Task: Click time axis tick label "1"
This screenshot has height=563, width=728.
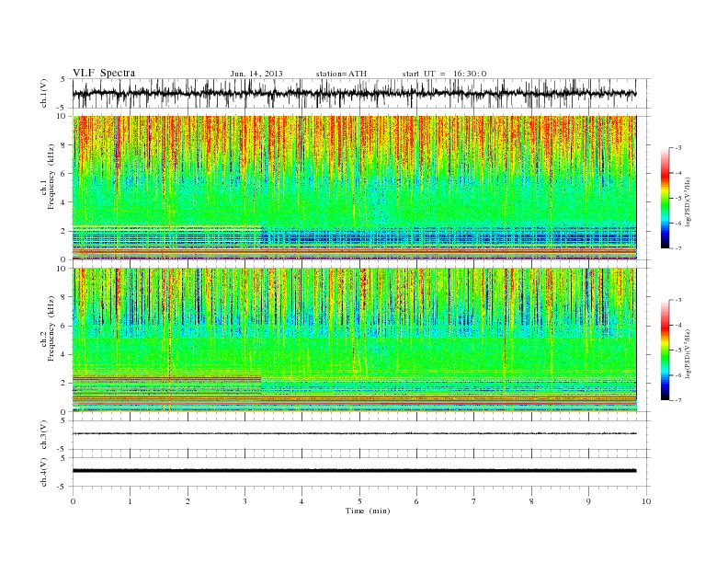Action: (131, 501)
